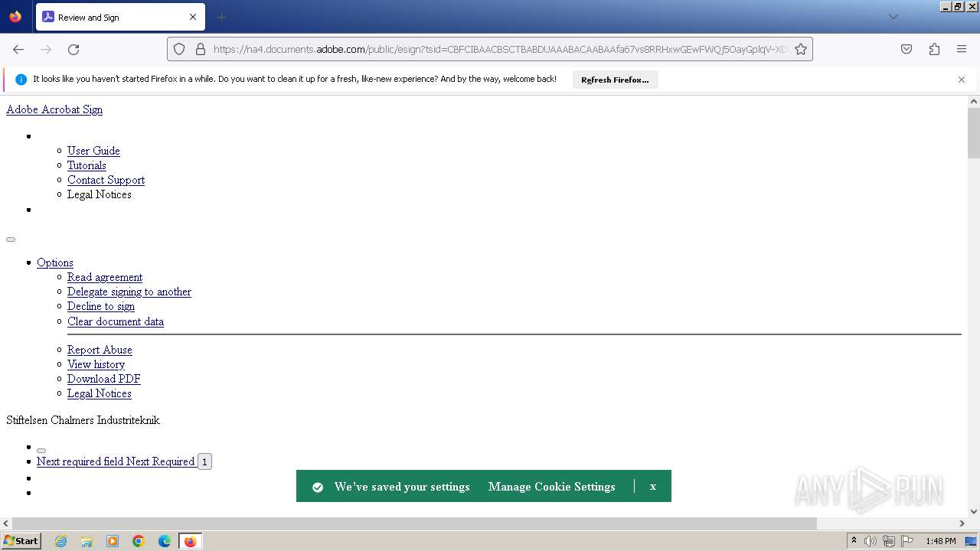The height and width of the screenshot is (551, 980).
Task: Click the small button above Options
Action: coord(11,240)
